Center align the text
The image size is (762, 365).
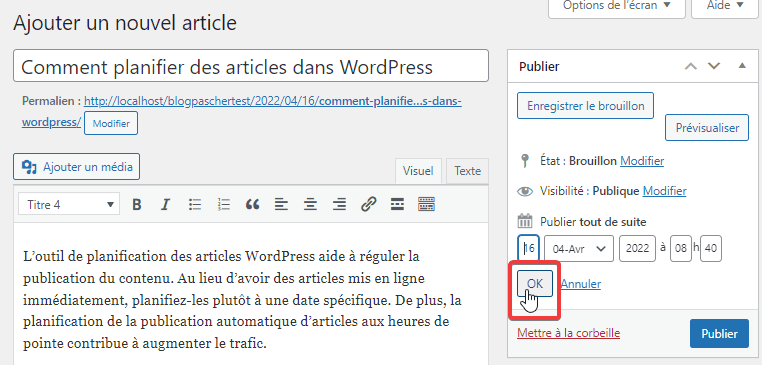click(x=310, y=205)
